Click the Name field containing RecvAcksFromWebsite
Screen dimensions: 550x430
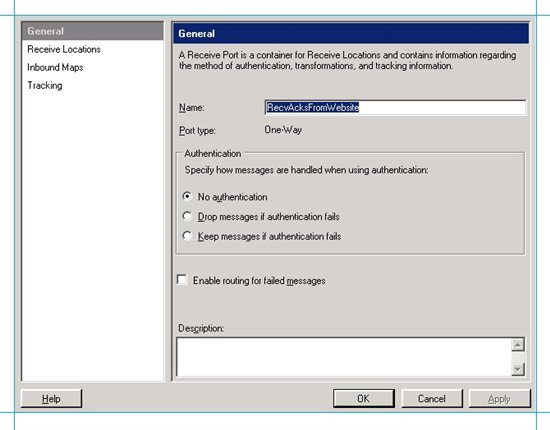(x=395, y=107)
